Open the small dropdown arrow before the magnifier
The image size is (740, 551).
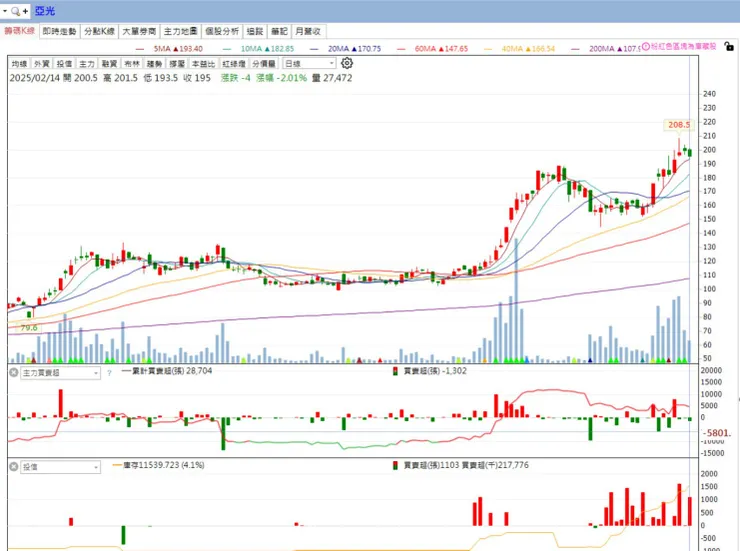coord(5,10)
